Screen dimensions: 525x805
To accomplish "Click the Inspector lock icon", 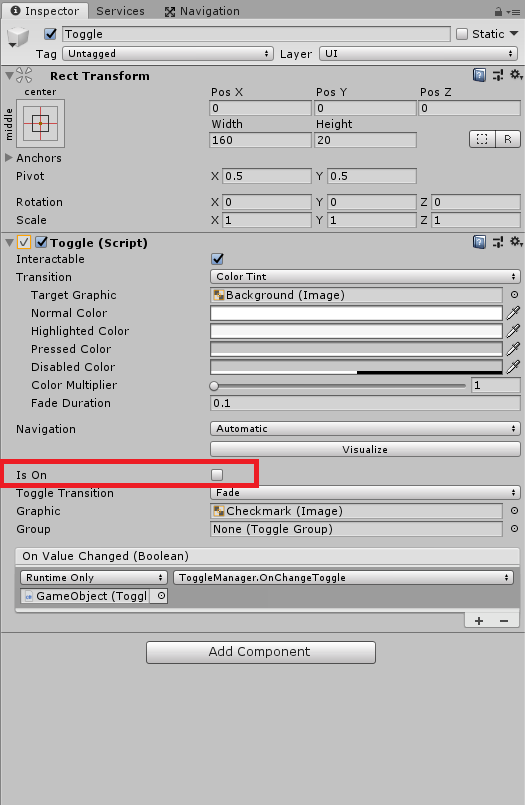I will 498,11.
